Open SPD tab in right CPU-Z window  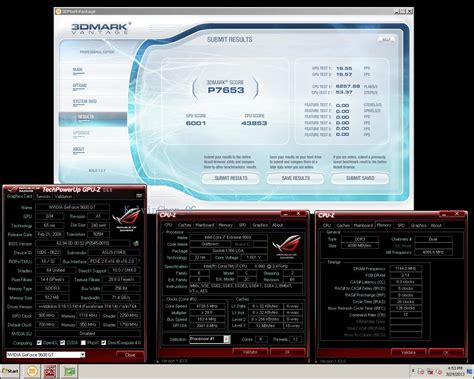click(401, 225)
